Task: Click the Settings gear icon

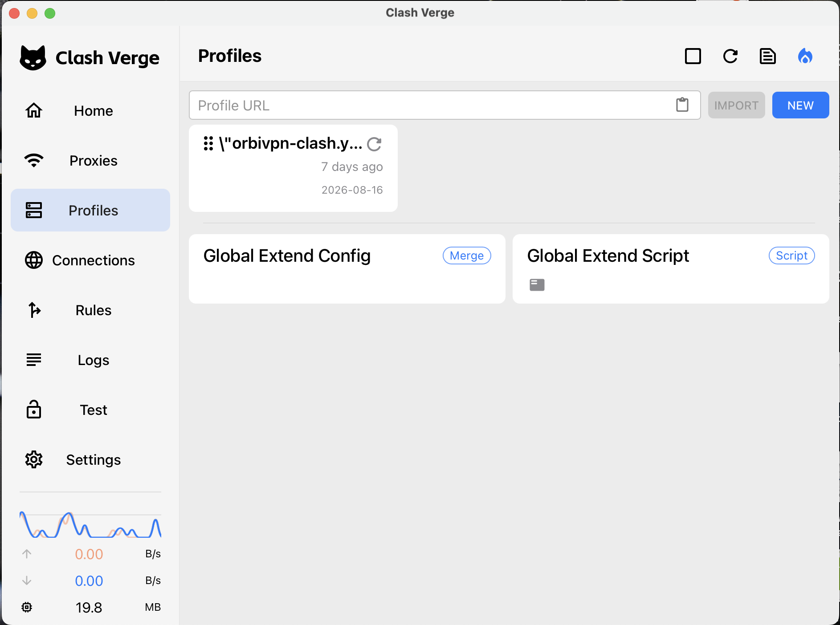Action: (34, 459)
